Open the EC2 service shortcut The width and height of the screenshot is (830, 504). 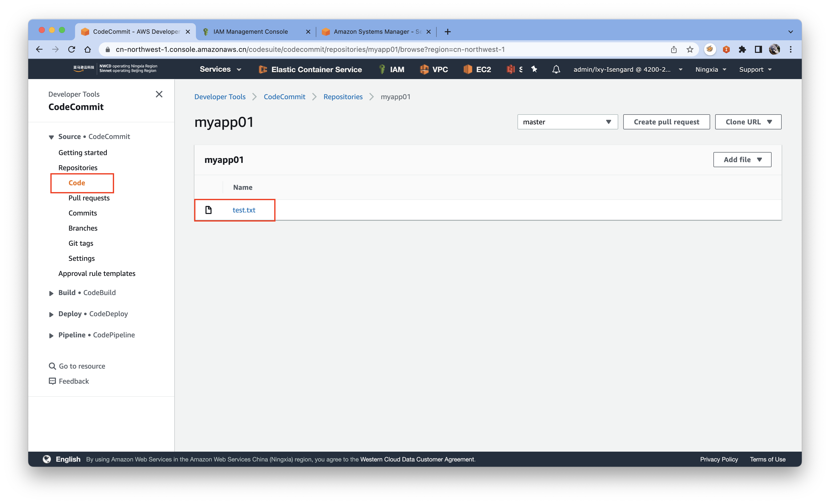pyautogui.click(x=477, y=69)
